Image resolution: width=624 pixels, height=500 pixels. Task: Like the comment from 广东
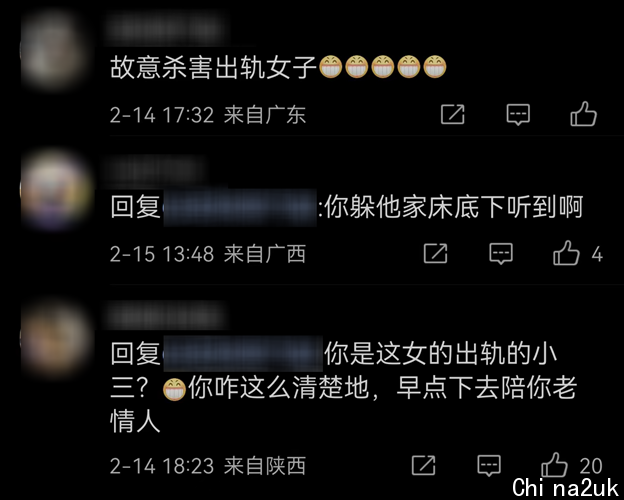[583, 114]
